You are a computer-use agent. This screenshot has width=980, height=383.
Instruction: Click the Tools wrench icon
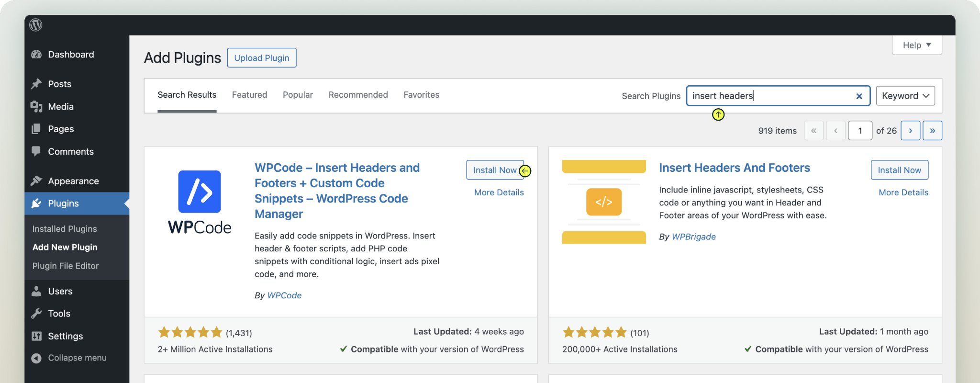36,314
